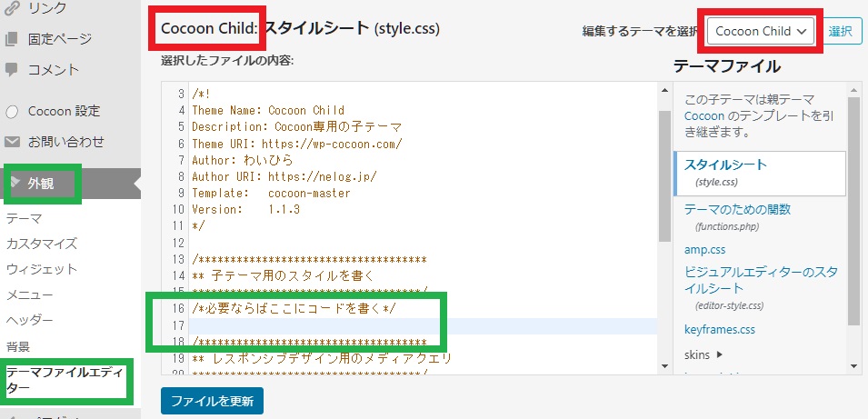Click the line 'Theme Name: Cocoon Child'
Screen dimensions: 868x419
[268, 110]
